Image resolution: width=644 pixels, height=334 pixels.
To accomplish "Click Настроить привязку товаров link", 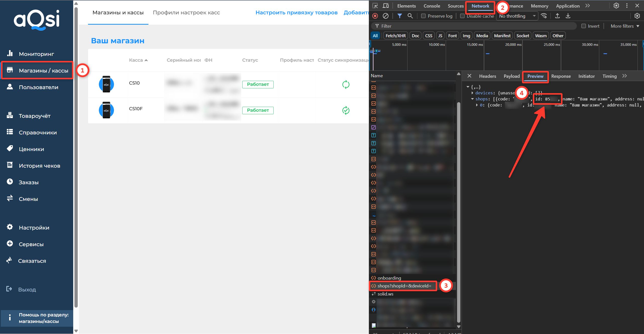I will 296,13.
